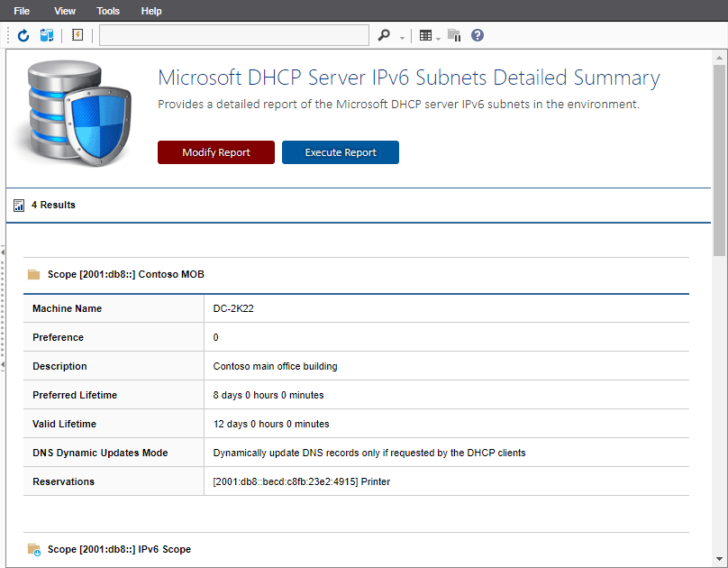The height and width of the screenshot is (568, 728).
Task: Open the View menu
Action: tap(65, 11)
